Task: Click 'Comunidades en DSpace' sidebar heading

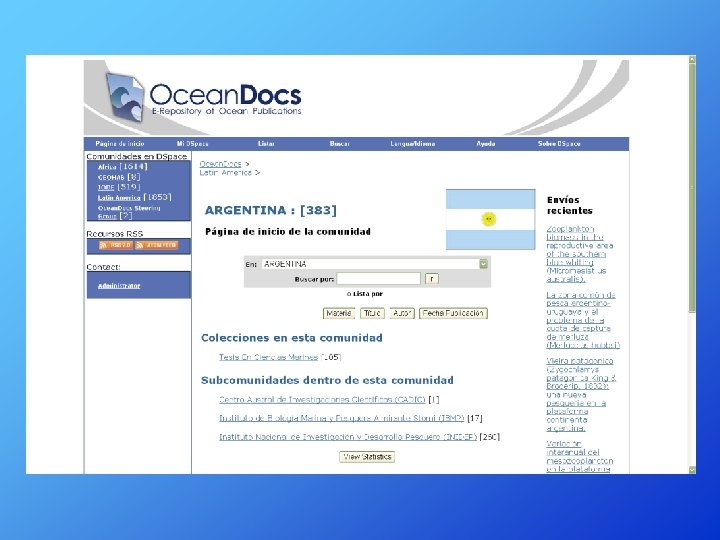Action: pos(137,156)
